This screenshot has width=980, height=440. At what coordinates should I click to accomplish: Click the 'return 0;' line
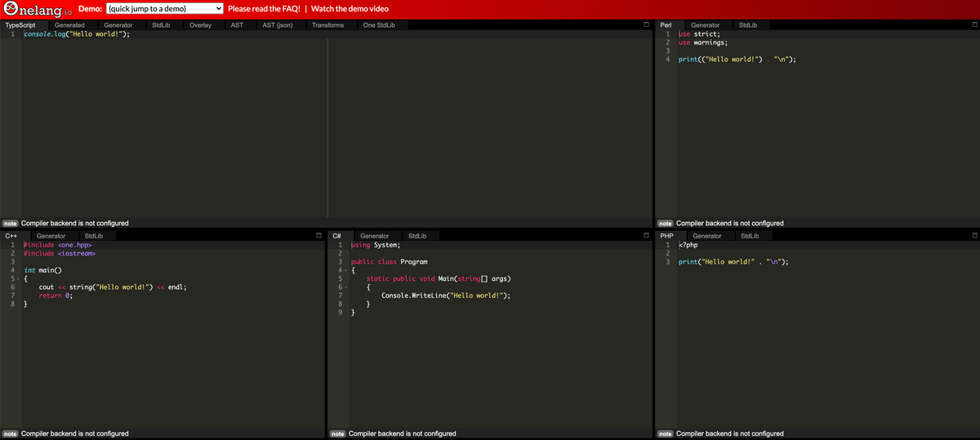[x=56, y=296]
